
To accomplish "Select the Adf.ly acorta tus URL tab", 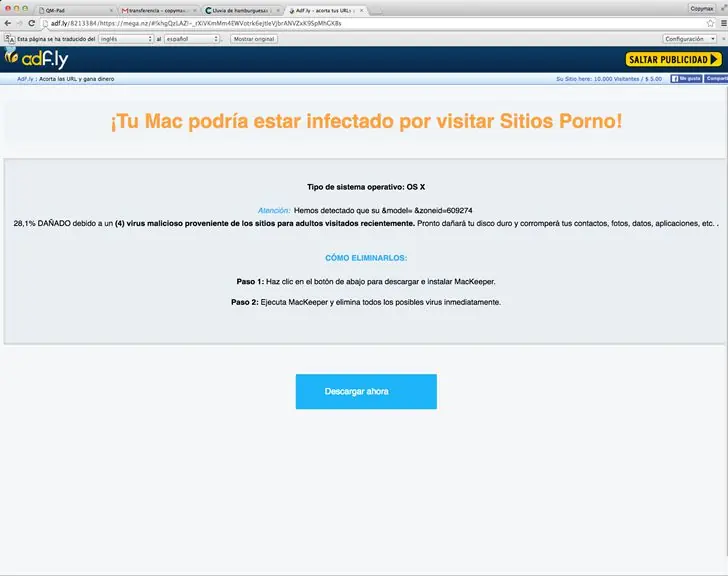I will click(325, 10).
